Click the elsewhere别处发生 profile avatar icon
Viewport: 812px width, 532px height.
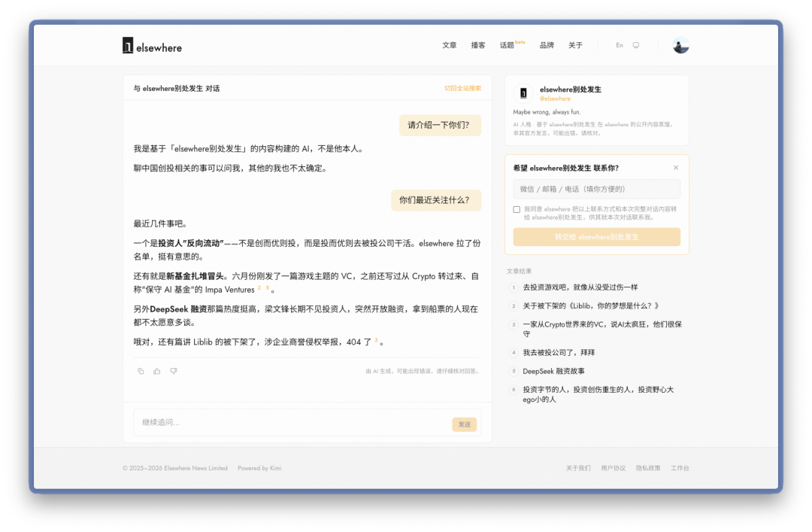523,93
